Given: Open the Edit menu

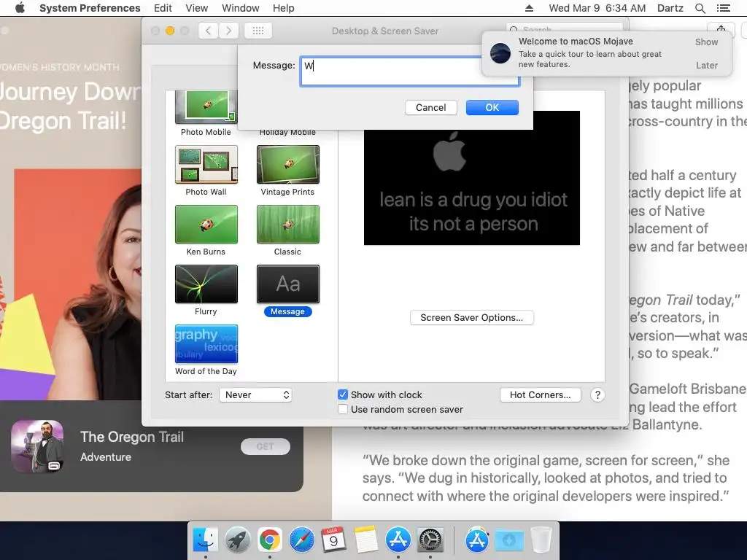Looking at the screenshot, I should click(163, 8).
